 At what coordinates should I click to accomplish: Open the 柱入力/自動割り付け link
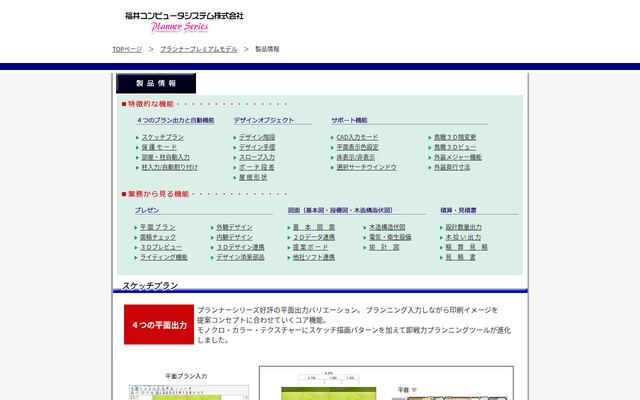[x=169, y=167]
